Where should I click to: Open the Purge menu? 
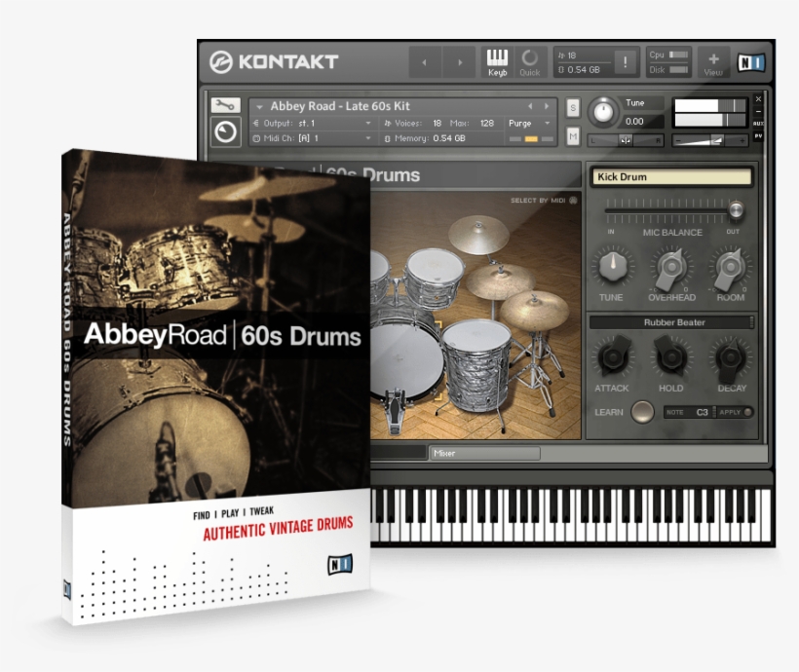coord(526,121)
